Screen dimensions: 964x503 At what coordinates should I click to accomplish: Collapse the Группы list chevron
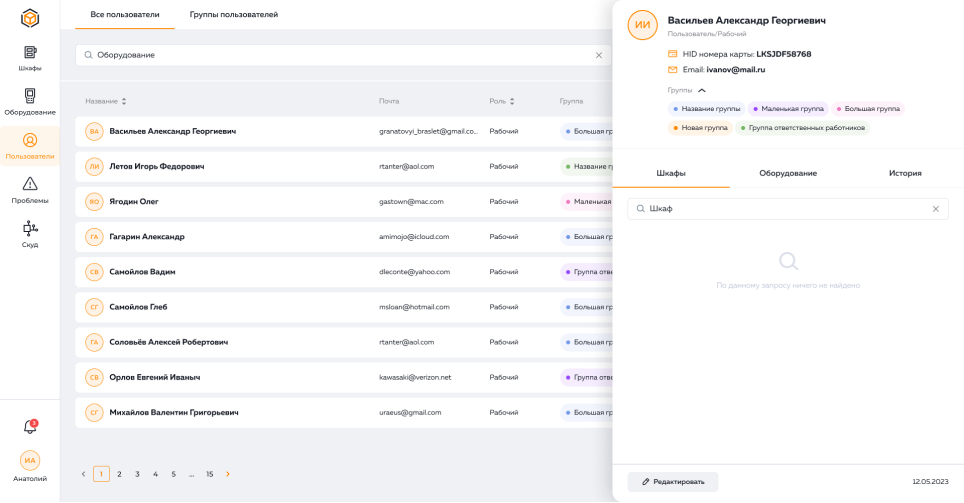[x=702, y=90]
